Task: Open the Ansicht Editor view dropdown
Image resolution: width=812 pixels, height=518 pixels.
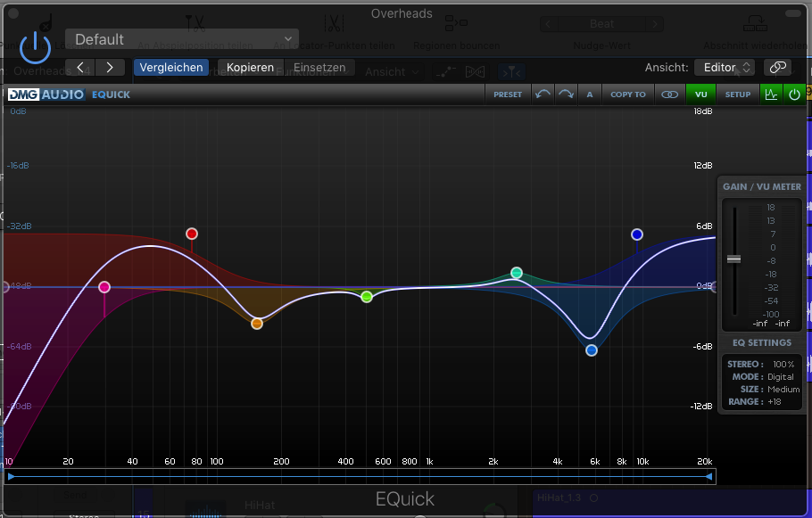Action: tap(725, 67)
